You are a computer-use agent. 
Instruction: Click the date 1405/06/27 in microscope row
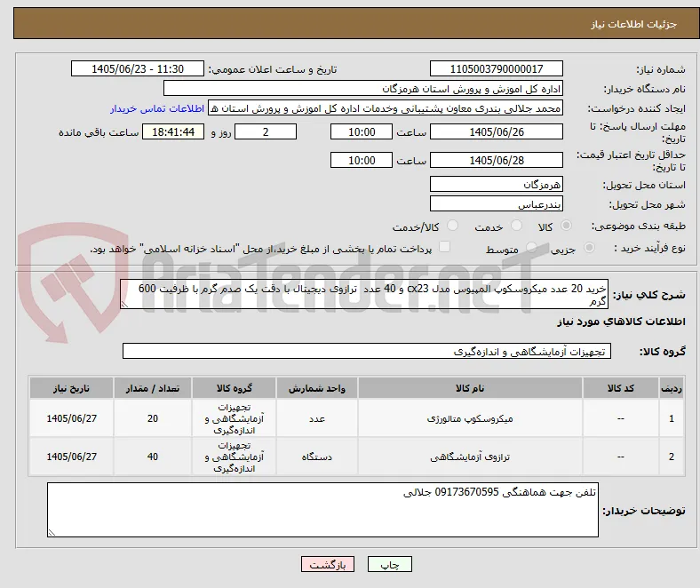tap(71, 418)
